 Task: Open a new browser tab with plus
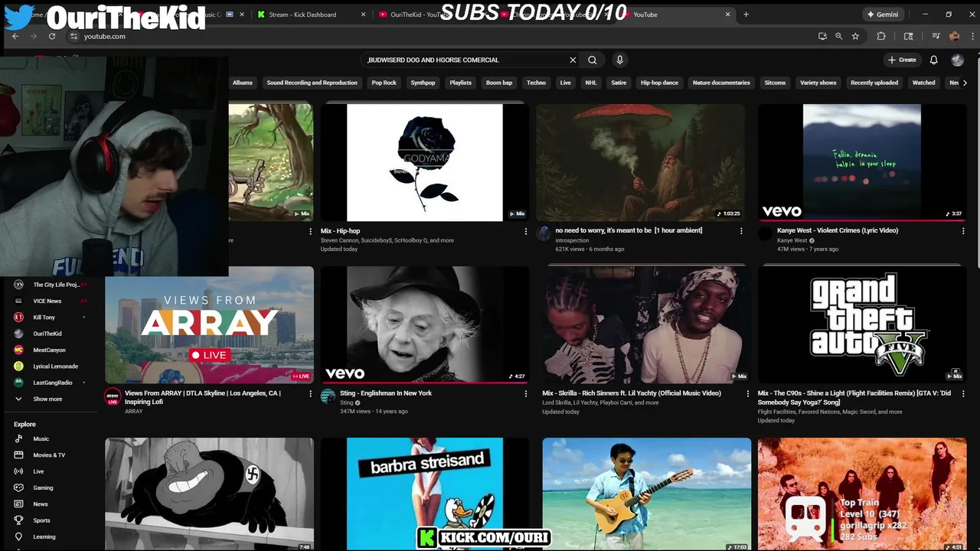click(x=746, y=14)
